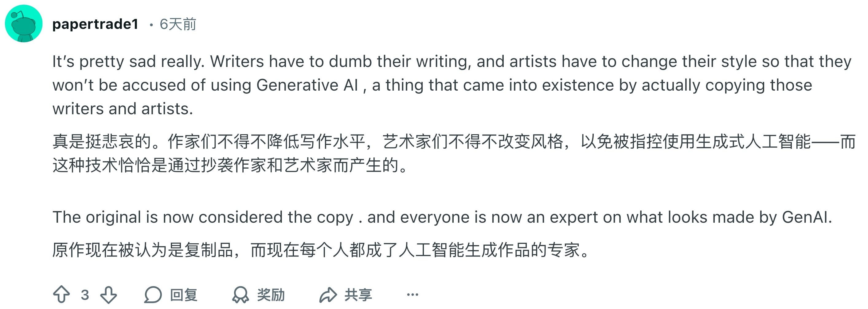The height and width of the screenshot is (309, 868).
Task: Open papertrade1's green Snoo avatar
Action: pyautogui.click(x=24, y=24)
